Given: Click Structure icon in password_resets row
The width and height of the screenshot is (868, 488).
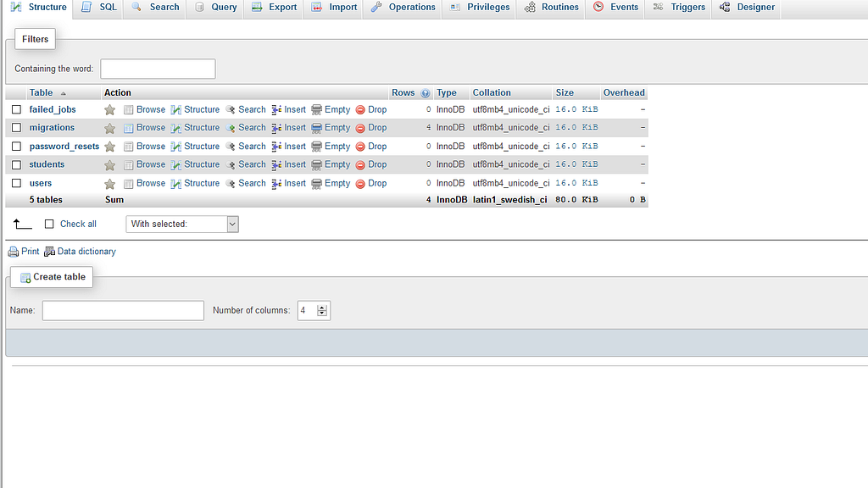Looking at the screenshot, I should (x=176, y=147).
